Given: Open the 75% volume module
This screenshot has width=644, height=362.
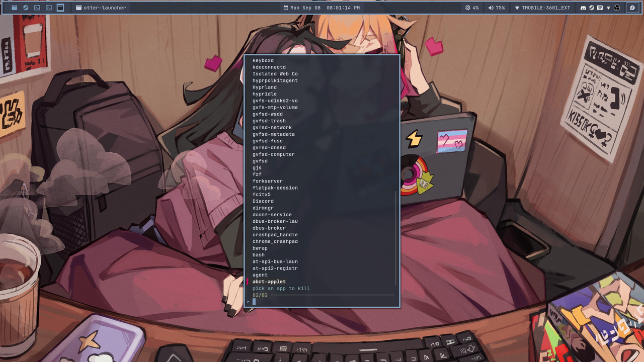Looking at the screenshot, I should (497, 8).
